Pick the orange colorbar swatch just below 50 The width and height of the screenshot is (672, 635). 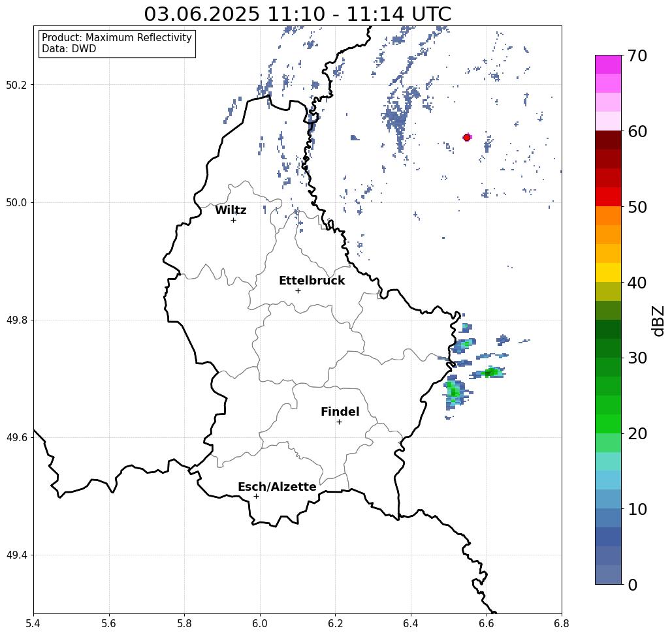coord(608,216)
